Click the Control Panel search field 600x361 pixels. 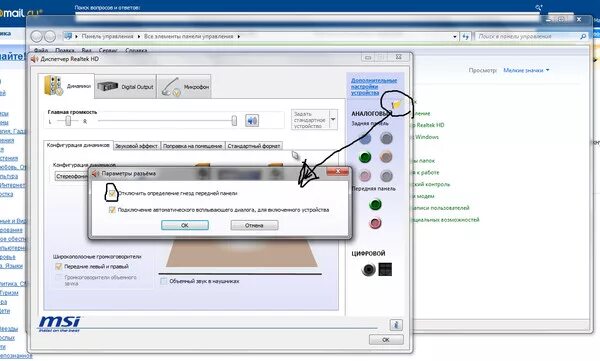pyautogui.click(x=527, y=36)
